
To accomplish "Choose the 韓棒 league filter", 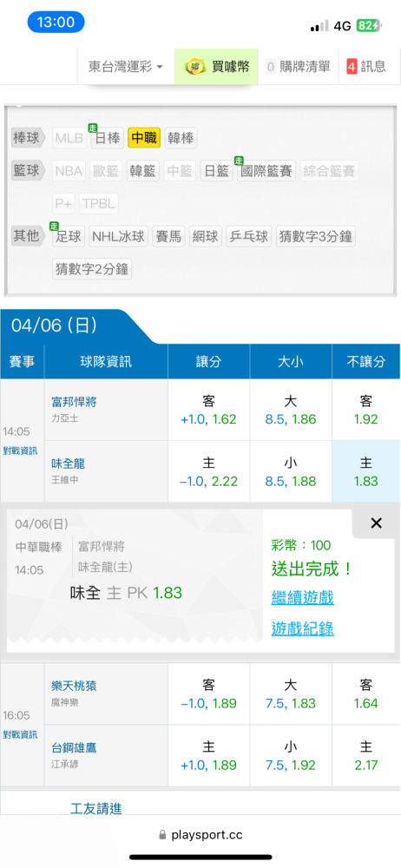I will (x=181, y=138).
